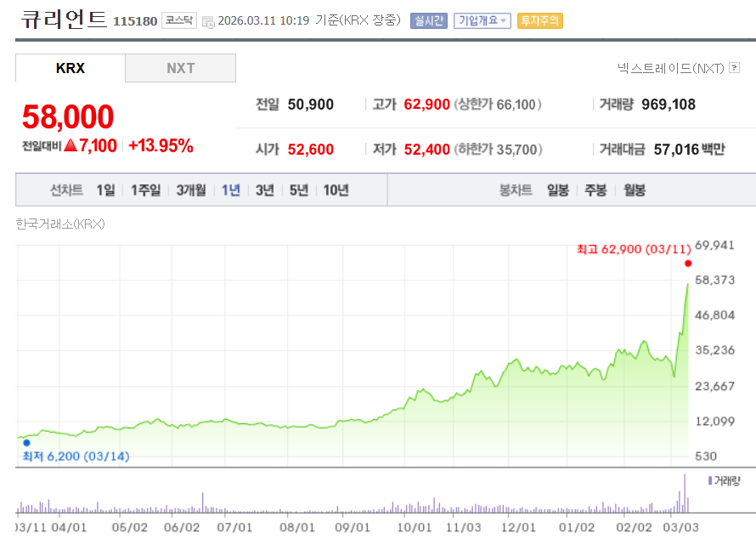Screen dimensions: 756x550
Task: Select the 3년 line chart period
Action: 265,190
